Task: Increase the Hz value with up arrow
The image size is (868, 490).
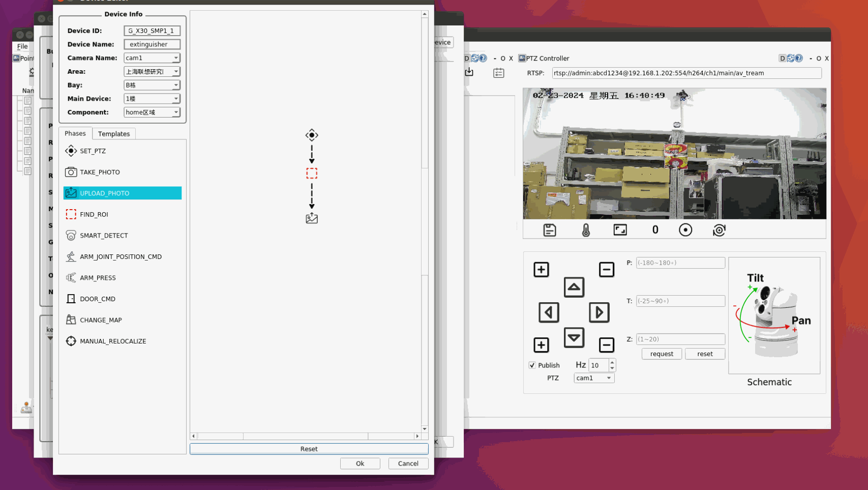Action: click(x=612, y=362)
